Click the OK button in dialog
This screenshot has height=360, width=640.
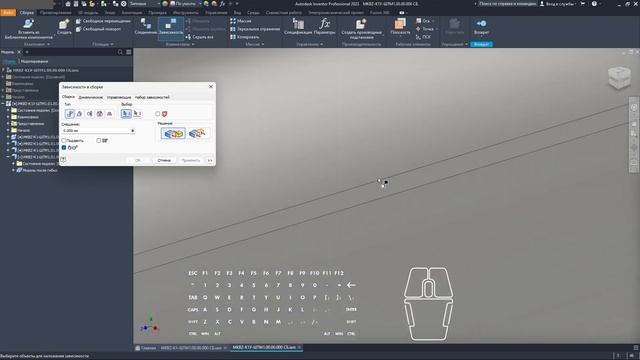(x=138, y=160)
